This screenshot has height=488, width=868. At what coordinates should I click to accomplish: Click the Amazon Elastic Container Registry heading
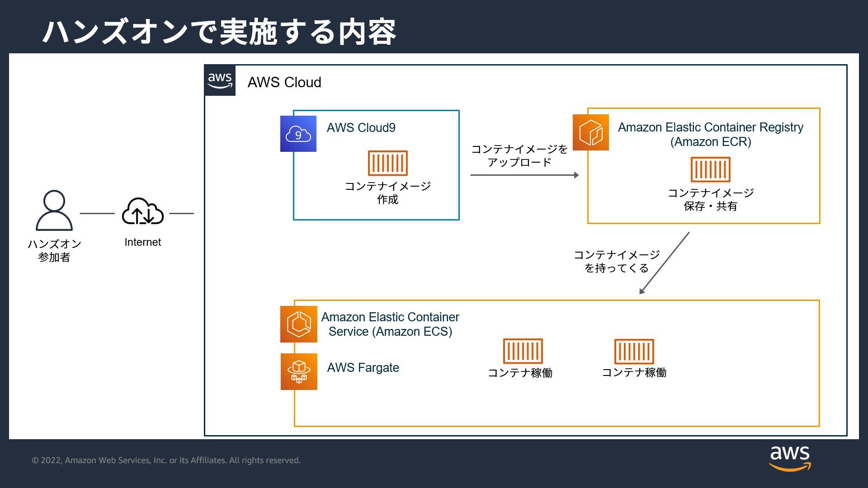point(711,127)
